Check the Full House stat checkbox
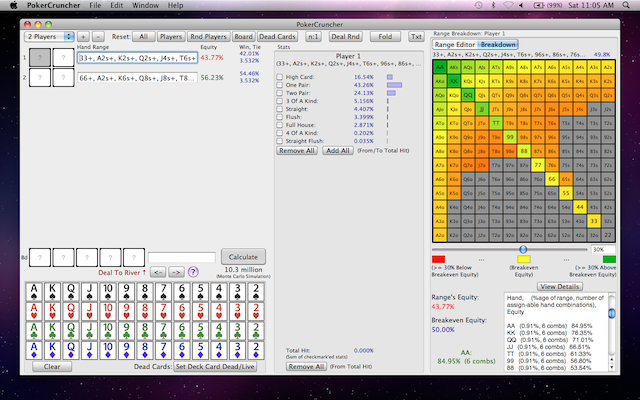This screenshot has height=400, width=640. click(280, 125)
